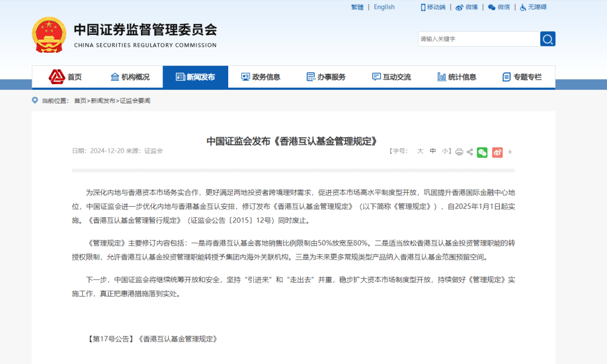Image resolution: width=607 pixels, height=364 pixels.
Task: Set font size to 中 (medium)
Action: click(x=433, y=151)
